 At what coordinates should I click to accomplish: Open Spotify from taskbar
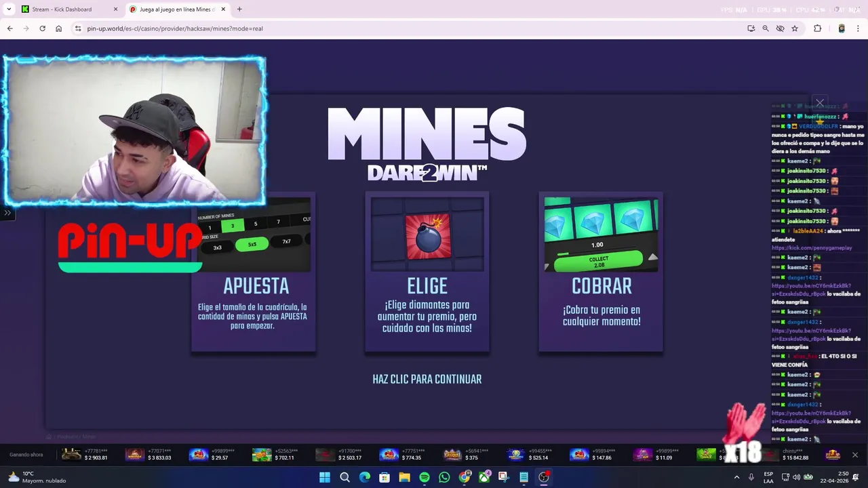[425, 477]
